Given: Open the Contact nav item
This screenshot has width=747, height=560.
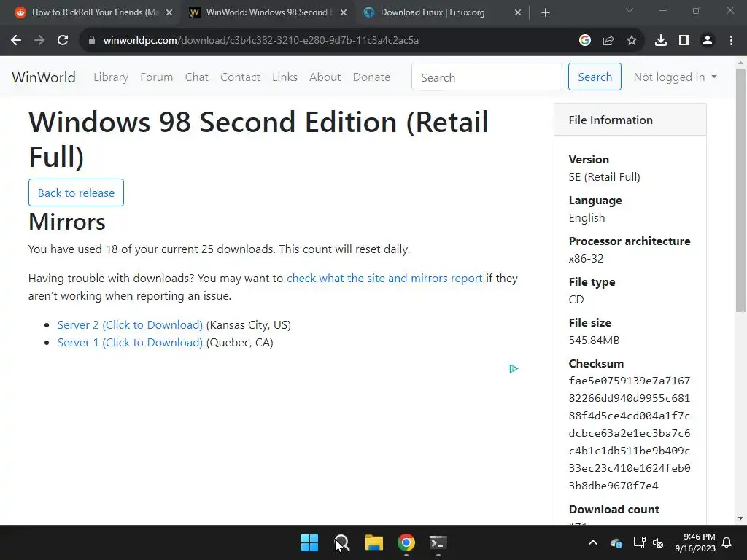Looking at the screenshot, I should tap(240, 77).
